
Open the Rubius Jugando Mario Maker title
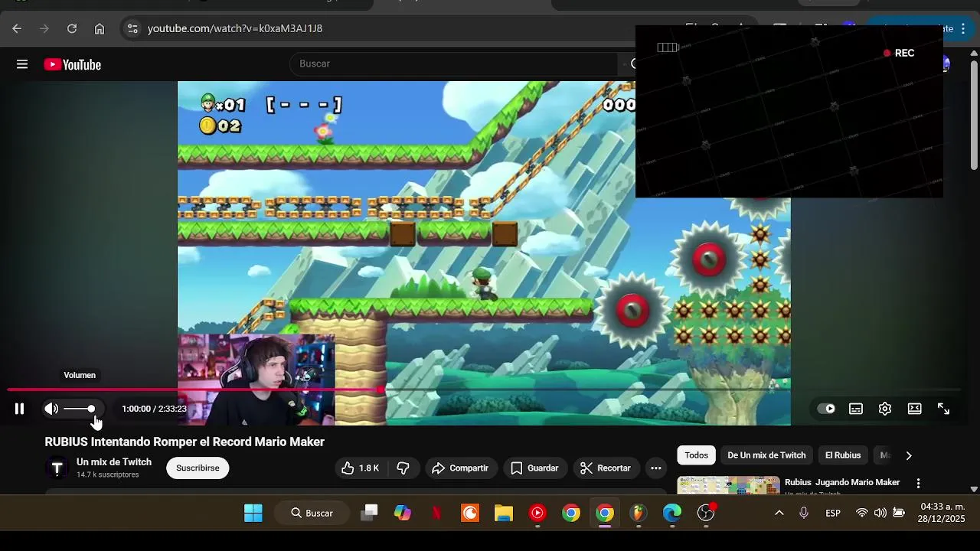pos(842,482)
